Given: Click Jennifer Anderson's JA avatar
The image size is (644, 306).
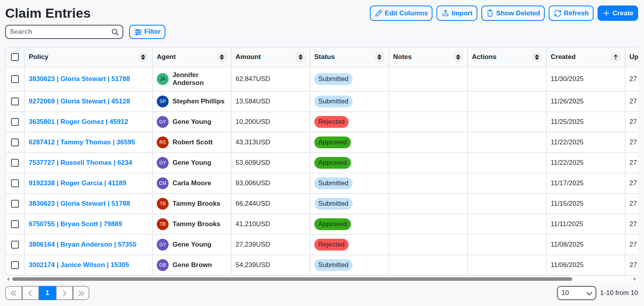Looking at the screenshot, I should coord(163,79).
